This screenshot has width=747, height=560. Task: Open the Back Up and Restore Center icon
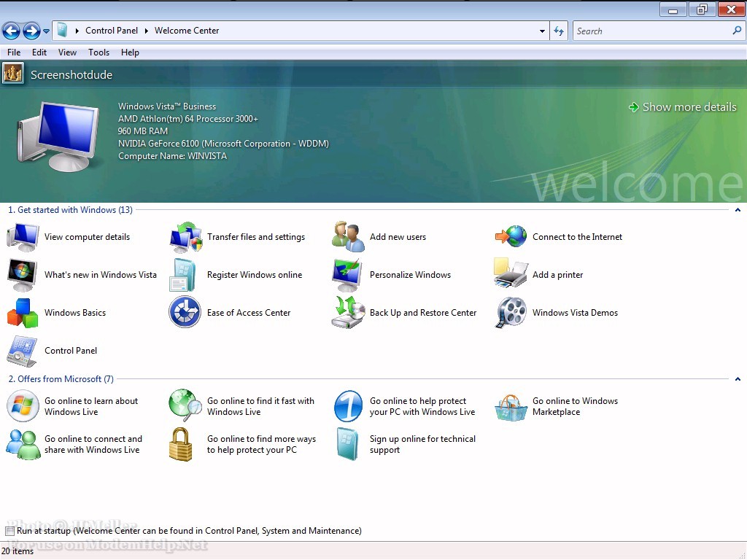(348, 312)
